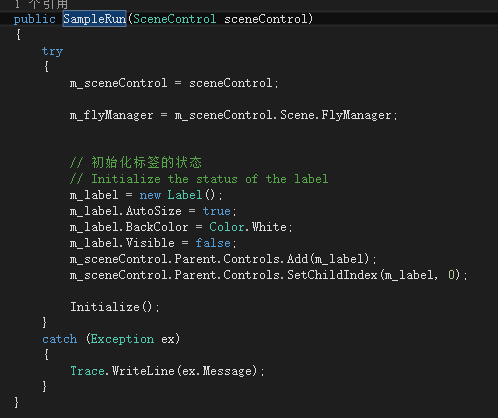This screenshot has height=418, width=498.
Task: Click the Exception type in the catch clause
Action: coord(122,339)
